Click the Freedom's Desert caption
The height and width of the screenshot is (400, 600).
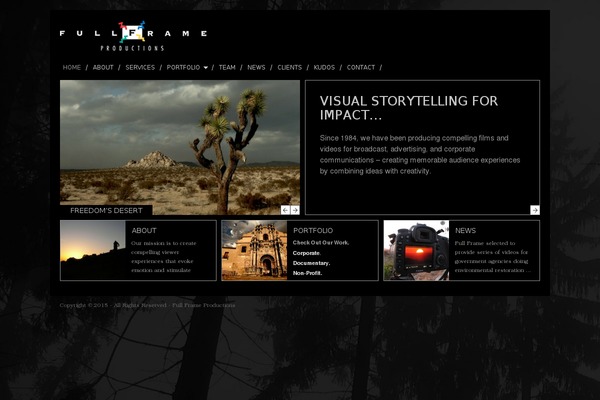(106, 210)
